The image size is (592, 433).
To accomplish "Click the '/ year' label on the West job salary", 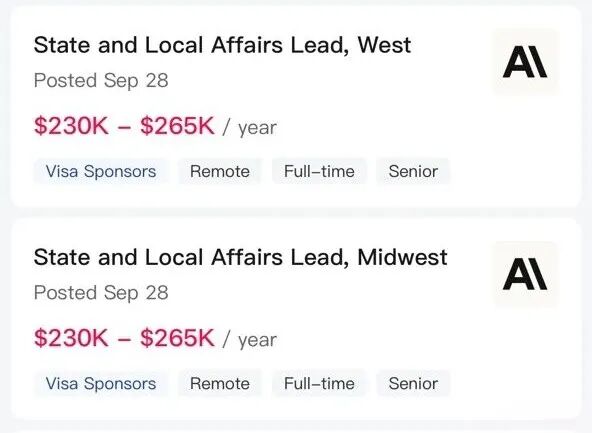I will (250, 128).
